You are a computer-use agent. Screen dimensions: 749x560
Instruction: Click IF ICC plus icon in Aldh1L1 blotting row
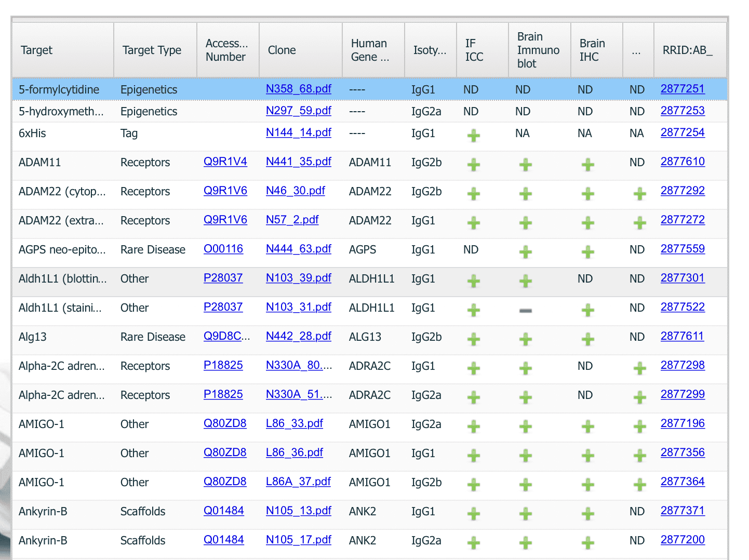(x=473, y=282)
